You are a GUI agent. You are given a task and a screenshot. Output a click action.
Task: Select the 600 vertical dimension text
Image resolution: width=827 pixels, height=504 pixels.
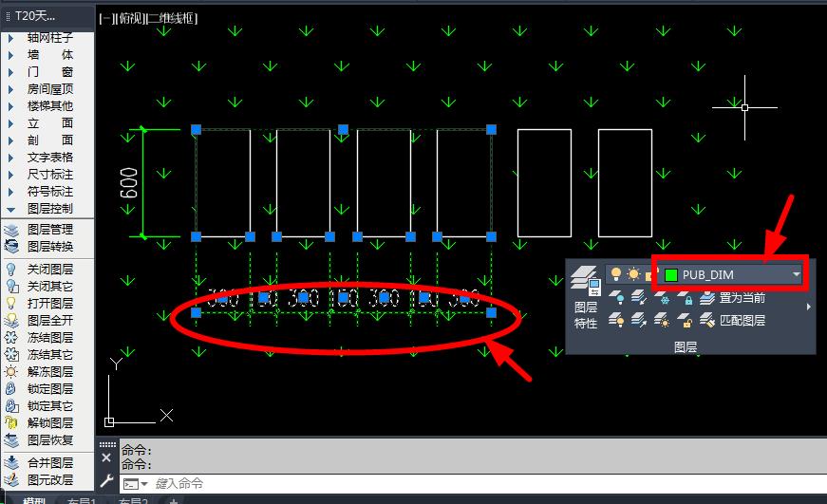pos(129,183)
